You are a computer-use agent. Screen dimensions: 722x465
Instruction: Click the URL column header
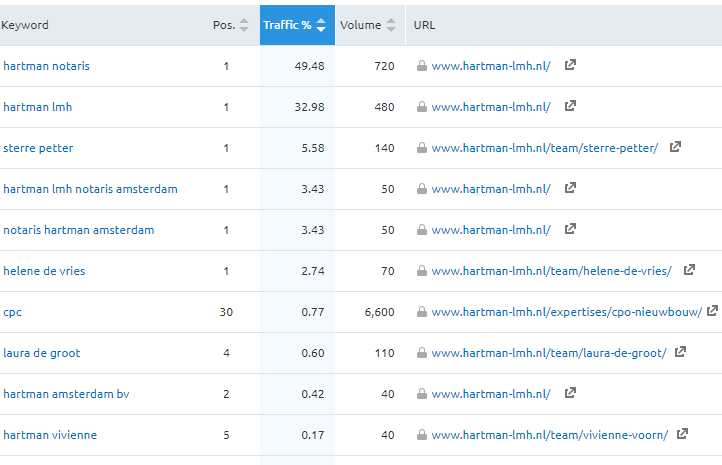425,25
